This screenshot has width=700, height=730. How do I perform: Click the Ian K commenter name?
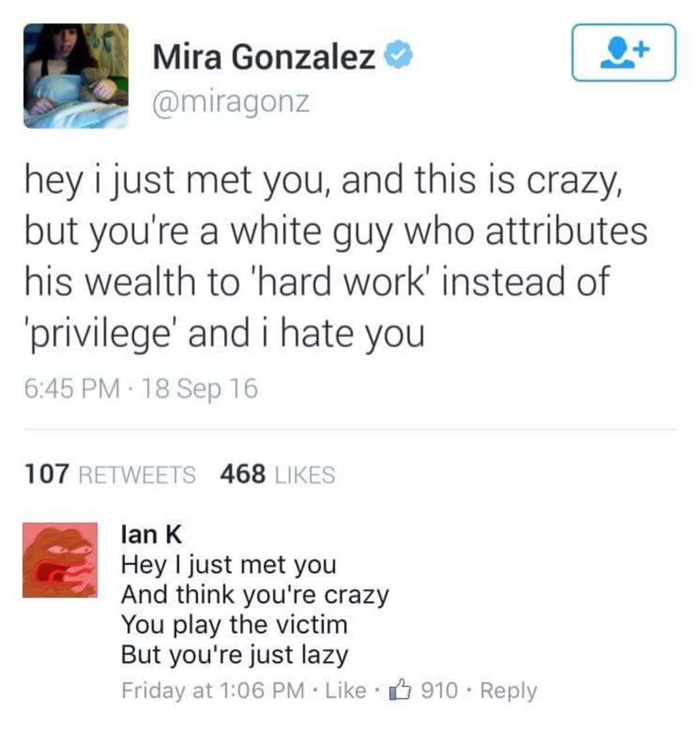[x=151, y=534]
